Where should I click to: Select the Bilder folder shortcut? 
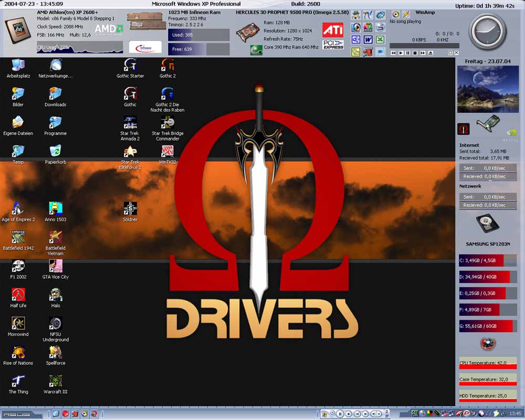click(x=18, y=97)
